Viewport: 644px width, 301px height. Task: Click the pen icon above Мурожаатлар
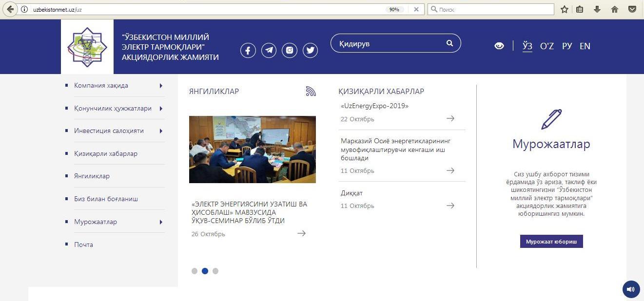pyautogui.click(x=551, y=119)
